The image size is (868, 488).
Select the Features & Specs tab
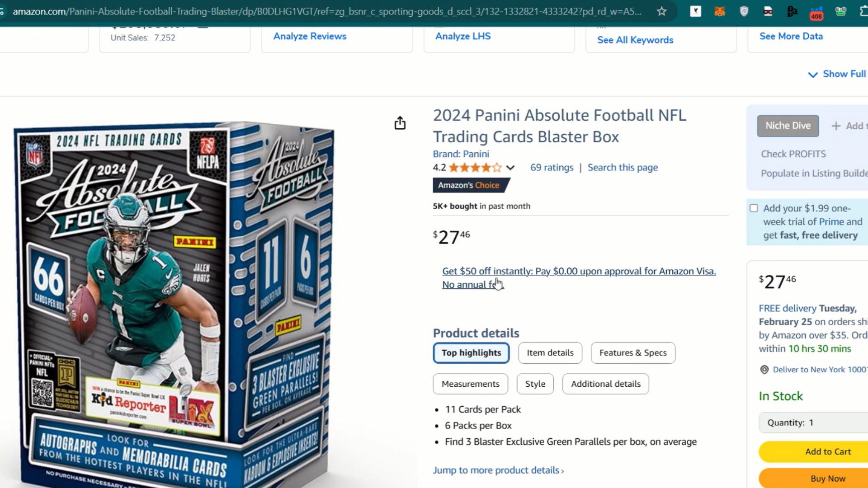pyautogui.click(x=632, y=353)
